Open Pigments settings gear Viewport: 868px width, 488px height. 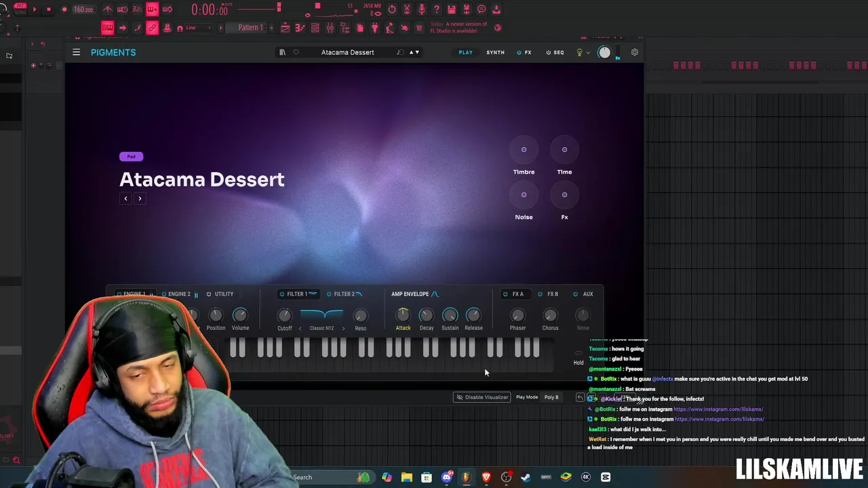(635, 52)
